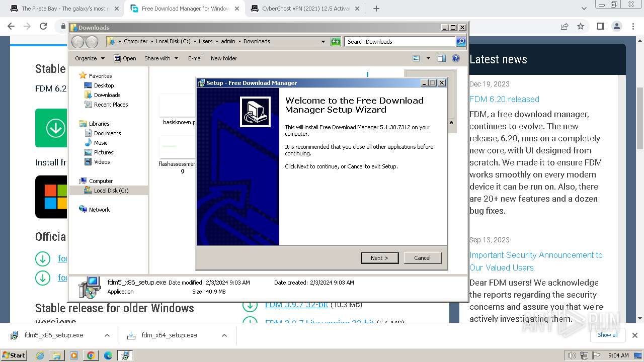Click the Show all downloads button
This screenshot has height=362, width=644.
tap(607, 335)
